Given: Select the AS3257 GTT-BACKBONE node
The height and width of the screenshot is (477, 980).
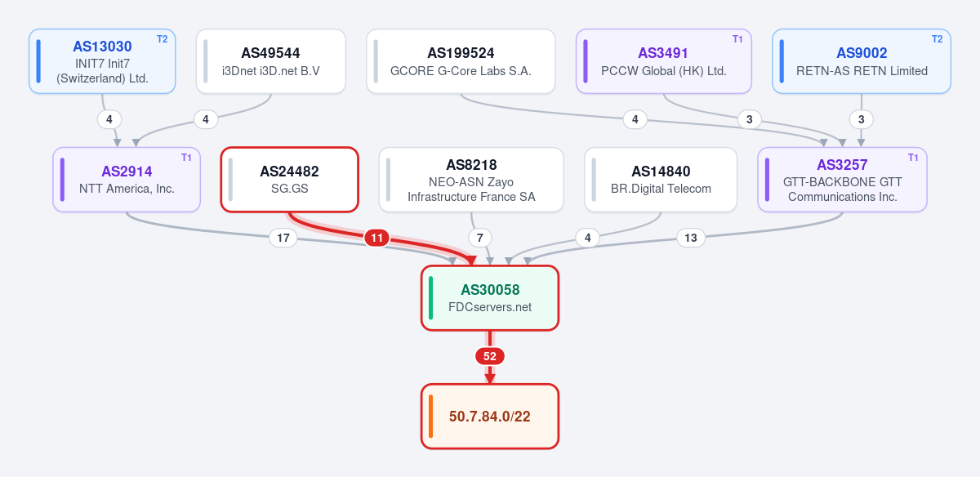Looking at the screenshot, I should (842, 180).
